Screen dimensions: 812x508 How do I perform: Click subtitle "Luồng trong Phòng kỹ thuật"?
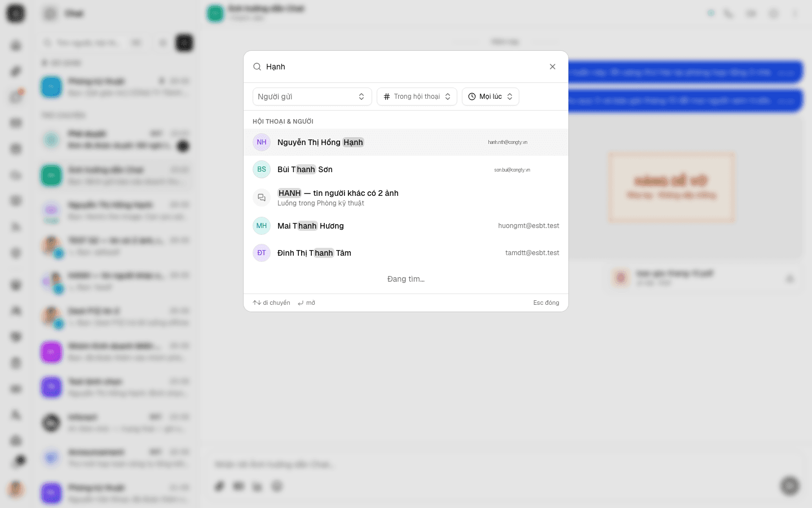click(321, 203)
